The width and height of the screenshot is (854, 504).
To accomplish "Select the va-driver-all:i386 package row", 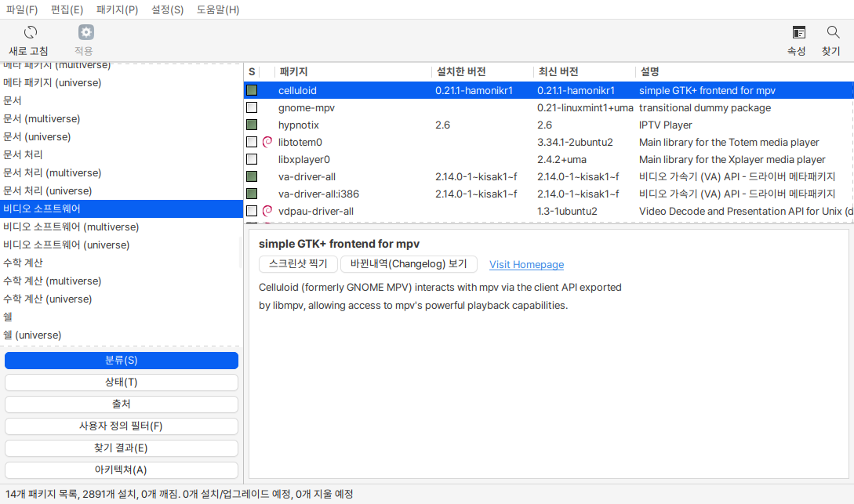I will coord(548,194).
